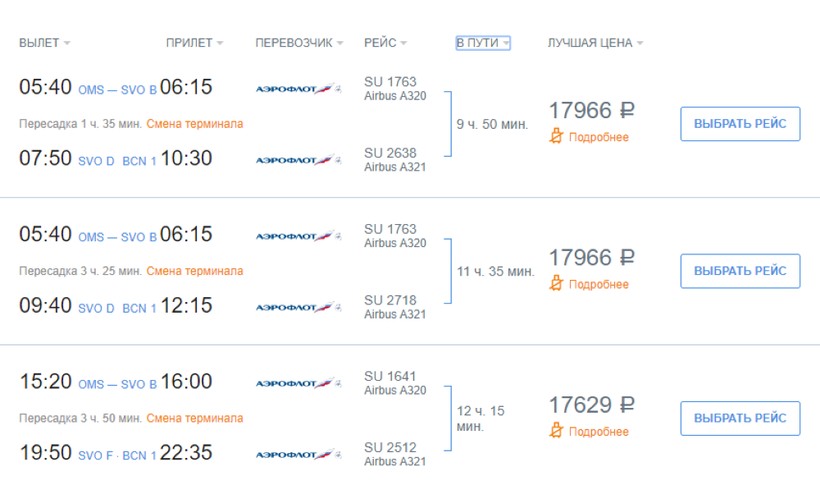Sort by РЕЙС flight number column
This screenshot has height=485, width=820.
(386, 43)
